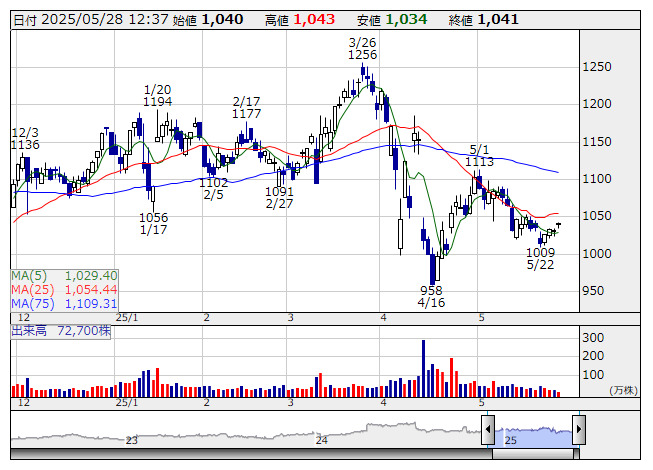Click the 始値 1,040 opening price
The width and height of the screenshot is (653, 470).
(x=208, y=20)
